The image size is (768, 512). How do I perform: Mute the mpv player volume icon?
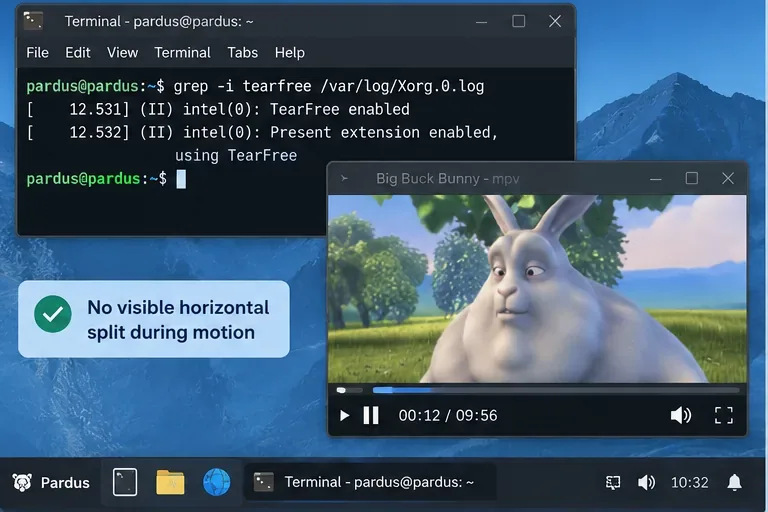coord(680,415)
